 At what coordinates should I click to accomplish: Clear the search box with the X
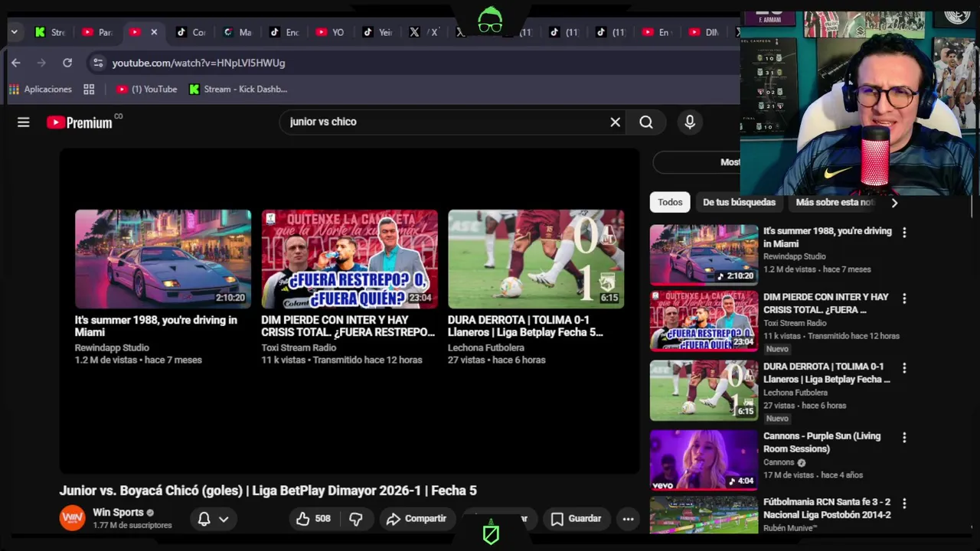615,122
